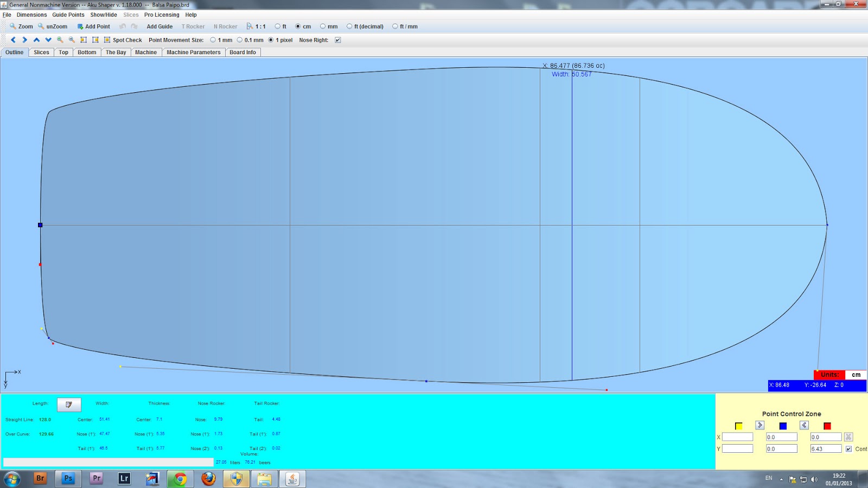Toggle the Nose Right checkbox
868x488 pixels.
tap(338, 40)
